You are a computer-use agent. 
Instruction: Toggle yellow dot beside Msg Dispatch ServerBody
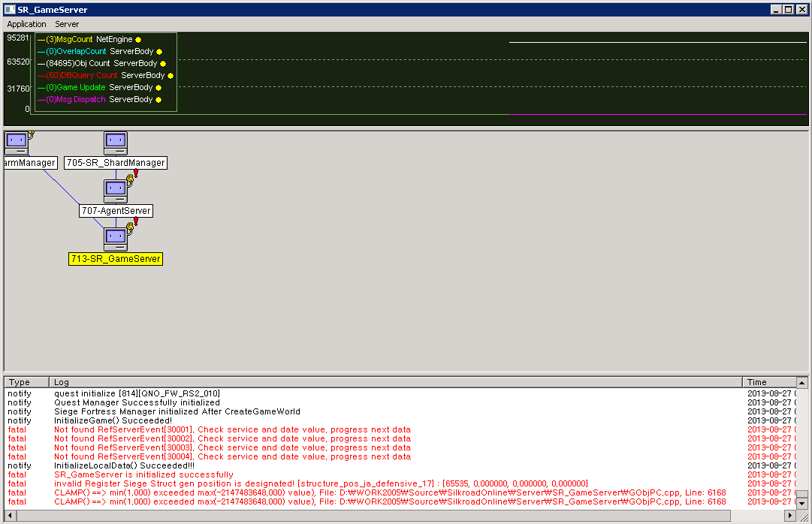[158, 100]
